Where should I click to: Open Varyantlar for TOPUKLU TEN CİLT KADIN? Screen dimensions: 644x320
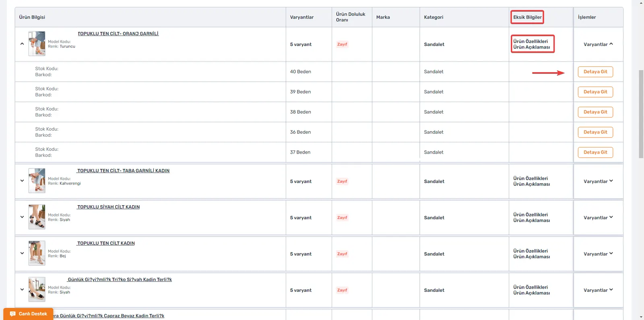click(598, 254)
